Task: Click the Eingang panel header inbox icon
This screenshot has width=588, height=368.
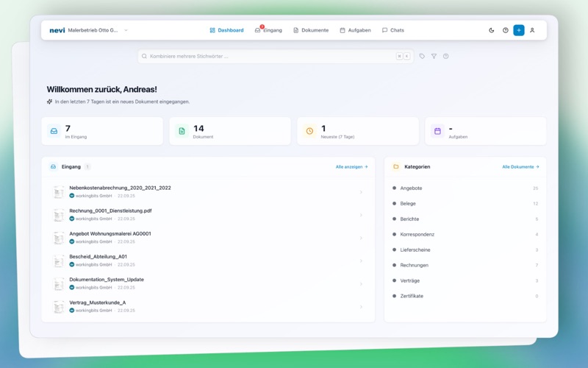Action: (x=53, y=167)
